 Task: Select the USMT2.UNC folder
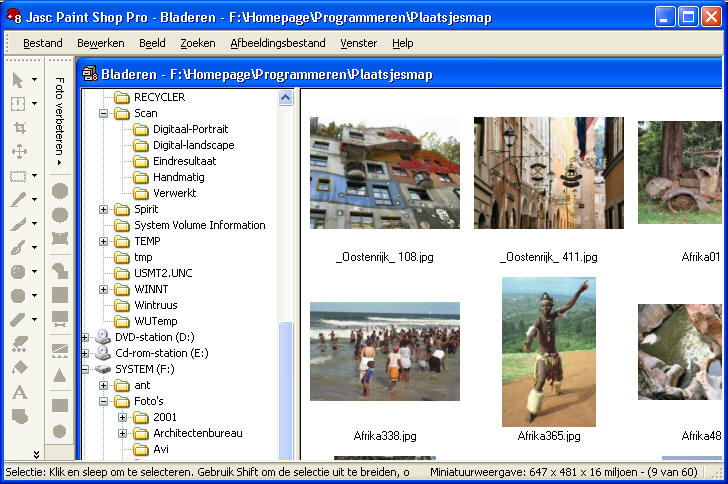pos(163,273)
